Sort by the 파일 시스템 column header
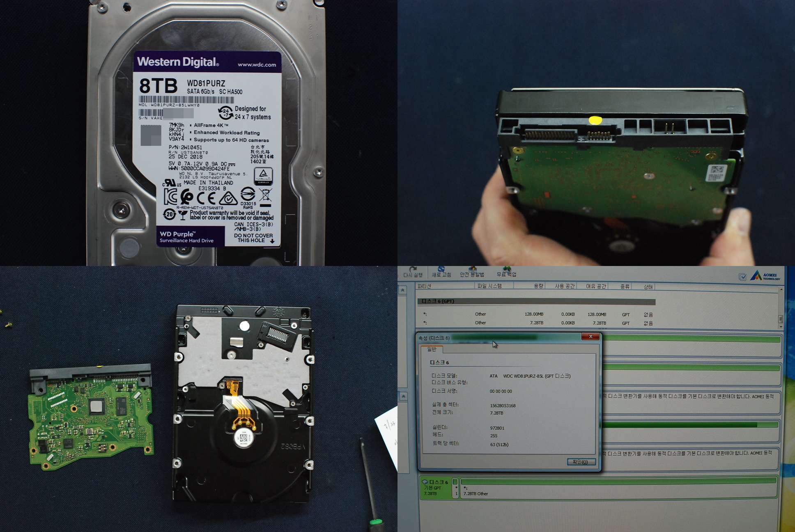Viewport: 795px width, 532px height. (494, 286)
